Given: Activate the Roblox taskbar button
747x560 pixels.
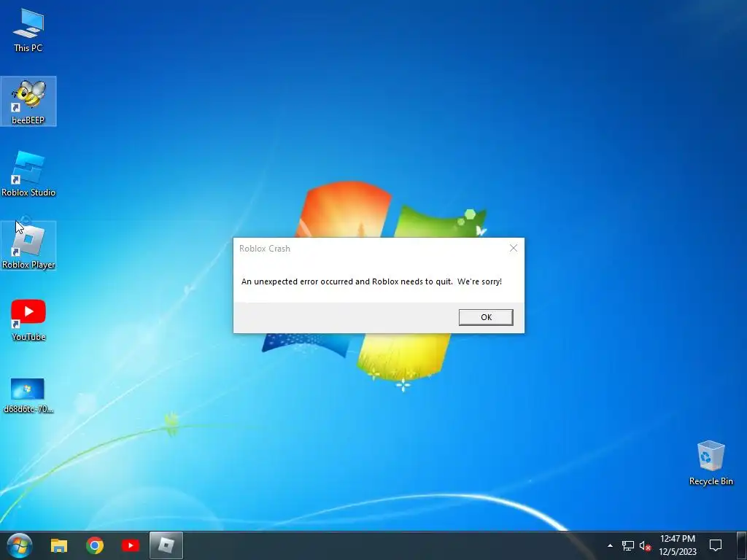Looking at the screenshot, I should 166,545.
